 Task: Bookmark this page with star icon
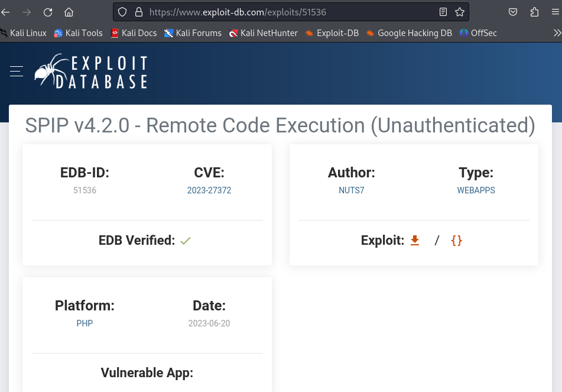[460, 12]
